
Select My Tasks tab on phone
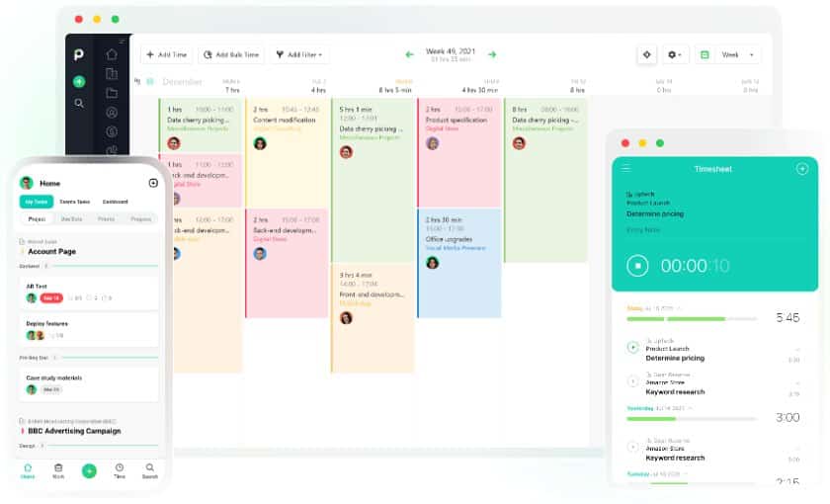37,202
